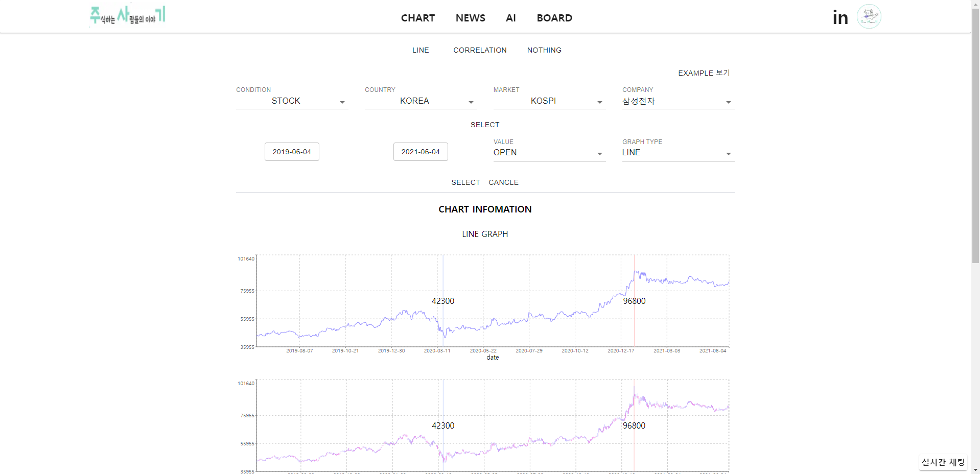Open the AI section from the navigation
This screenshot has width=980, height=474.
510,18
